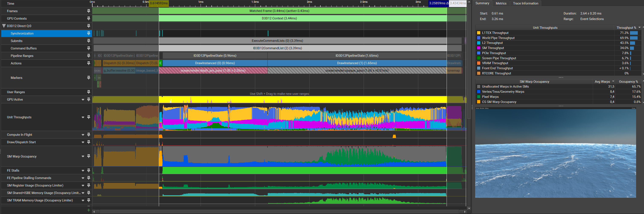Open the Trace Information tab
The width and height of the screenshot is (644, 214).
[x=525, y=3]
